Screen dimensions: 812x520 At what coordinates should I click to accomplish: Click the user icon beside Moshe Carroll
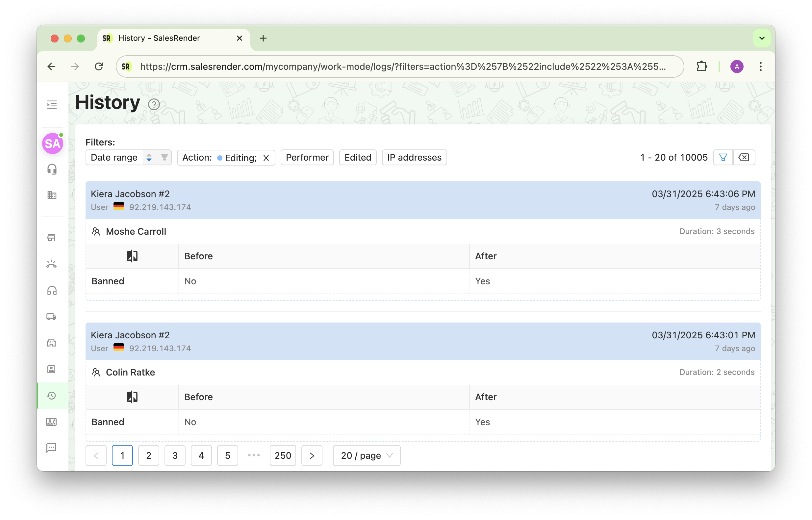click(x=96, y=231)
